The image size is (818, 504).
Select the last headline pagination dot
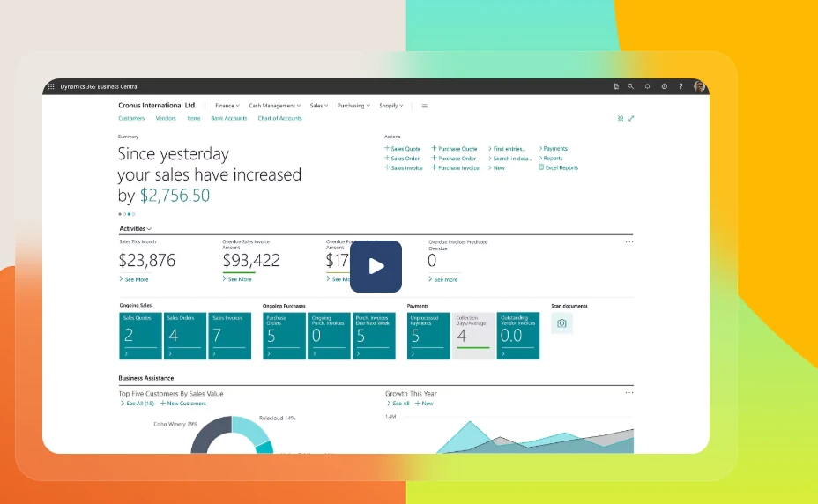(x=134, y=214)
